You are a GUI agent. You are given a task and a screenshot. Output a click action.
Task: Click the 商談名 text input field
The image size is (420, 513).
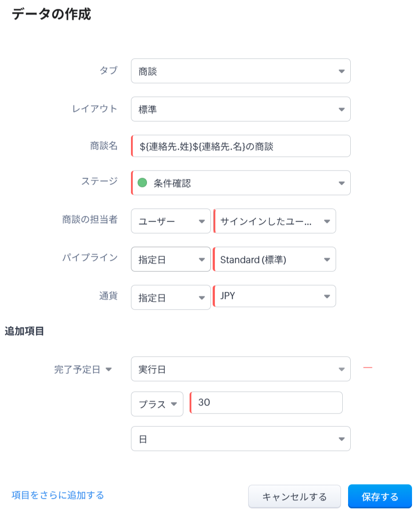[x=241, y=146]
